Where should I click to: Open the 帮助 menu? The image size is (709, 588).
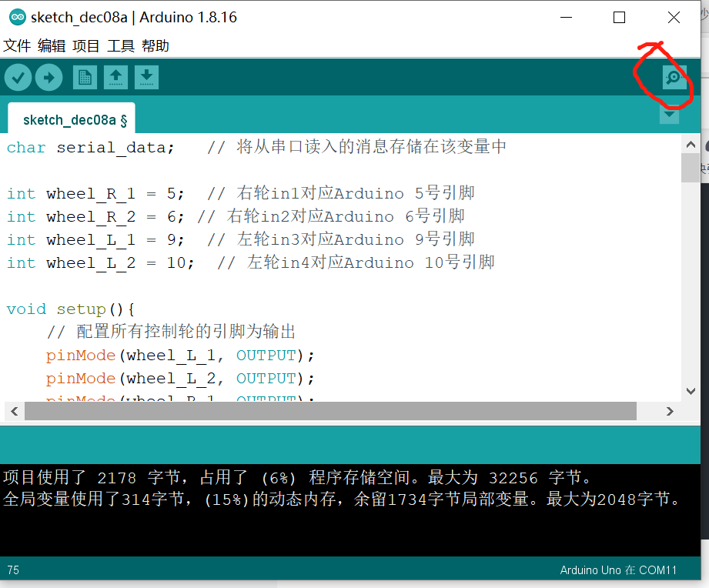(155, 45)
